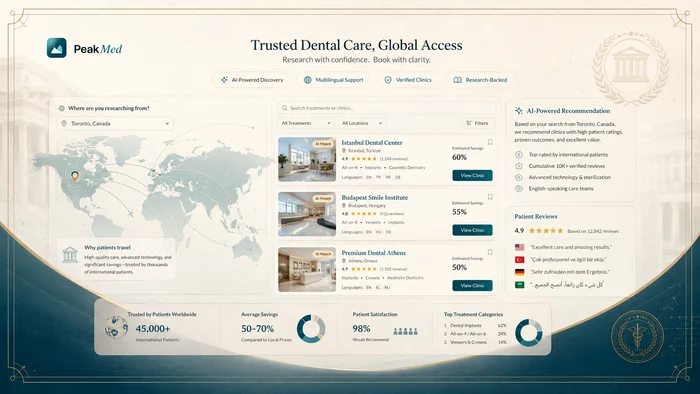The image size is (700, 394).
Task: Click the Dental Implants category row
Action: coord(475,326)
